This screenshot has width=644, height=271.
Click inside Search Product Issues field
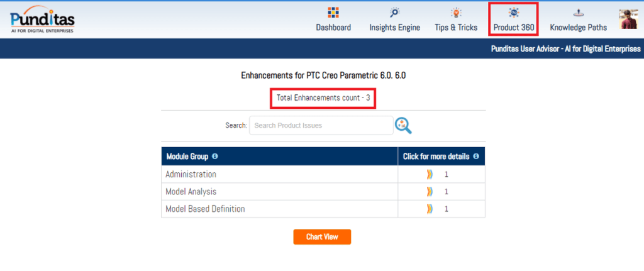pos(321,126)
